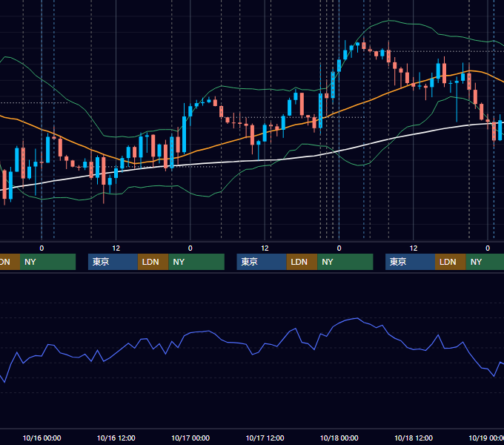Click the 10/16 12:00 date label
Screen dimensions: 504x445
(116, 438)
